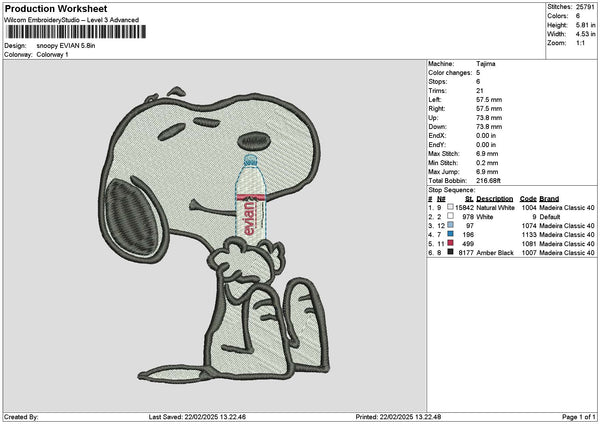Click 'Madeira Classic 40' in the Natural White row
The height and width of the screenshot is (424, 600).
coord(567,208)
